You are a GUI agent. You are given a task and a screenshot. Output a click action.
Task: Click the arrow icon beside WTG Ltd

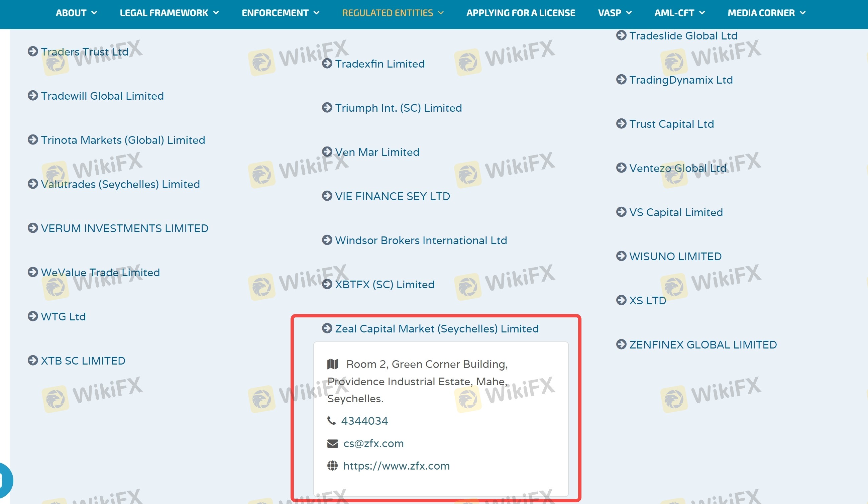pos(33,316)
